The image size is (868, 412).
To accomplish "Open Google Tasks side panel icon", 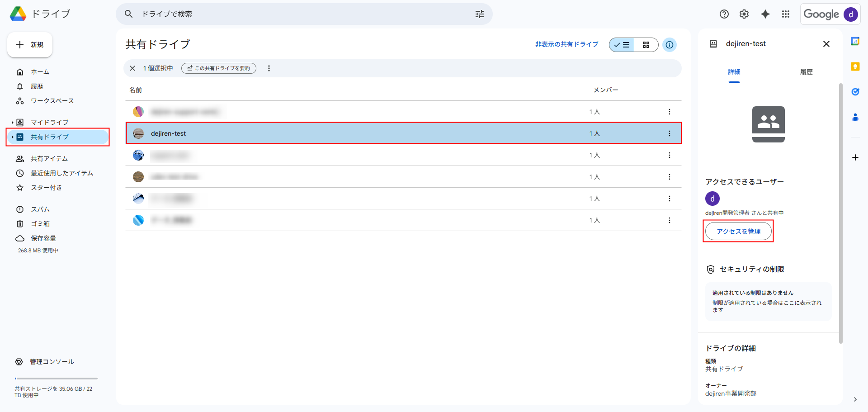I will click(855, 92).
